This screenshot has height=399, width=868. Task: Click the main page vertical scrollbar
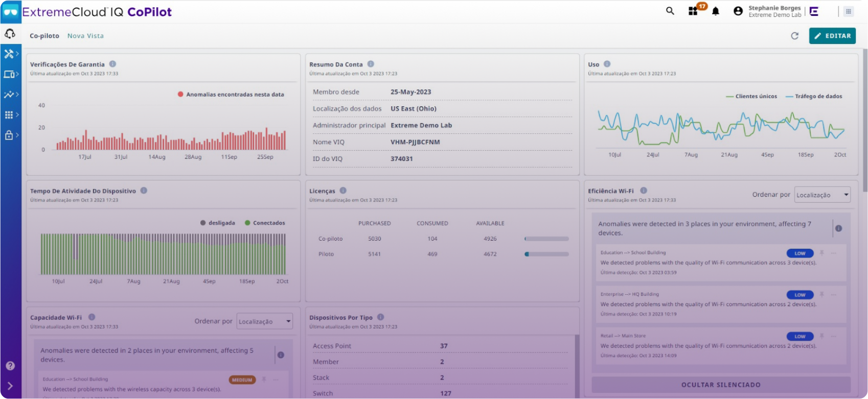[865, 120]
